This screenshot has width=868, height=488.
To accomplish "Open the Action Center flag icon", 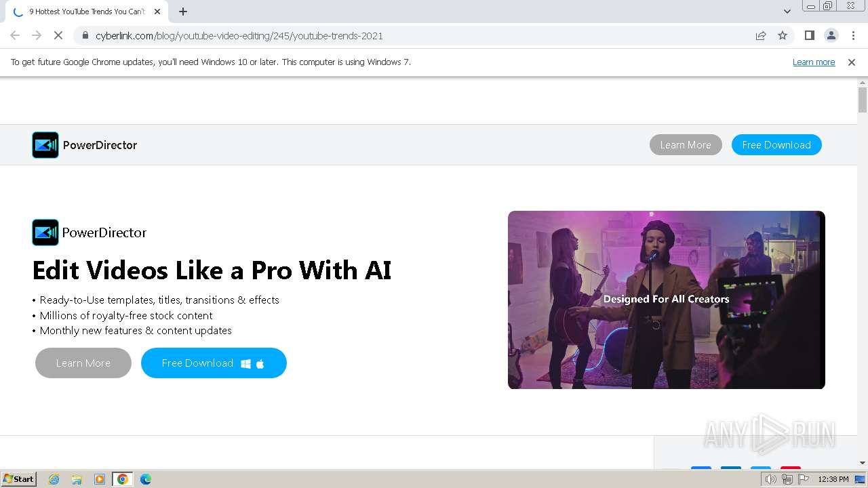I will tap(804, 479).
